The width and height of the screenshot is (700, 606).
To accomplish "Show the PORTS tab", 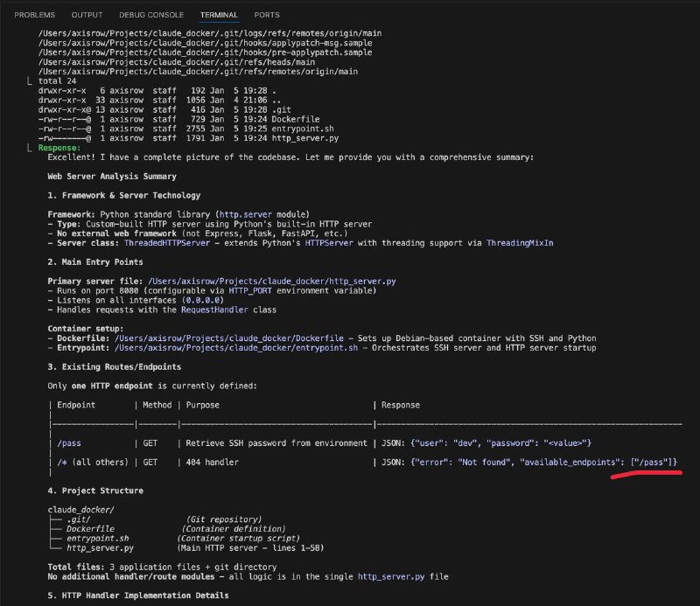I will click(x=267, y=15).
